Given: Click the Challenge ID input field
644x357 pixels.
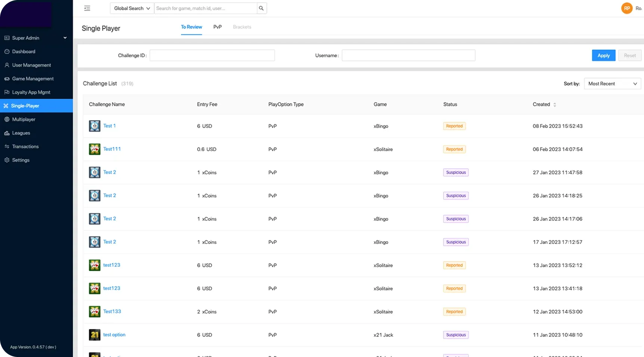Looking at the screenshot, I should pyautogui.click(x=212, y=55).
